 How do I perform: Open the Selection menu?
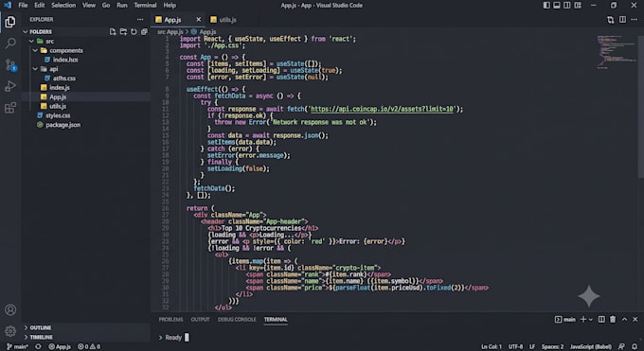[63, 6]
